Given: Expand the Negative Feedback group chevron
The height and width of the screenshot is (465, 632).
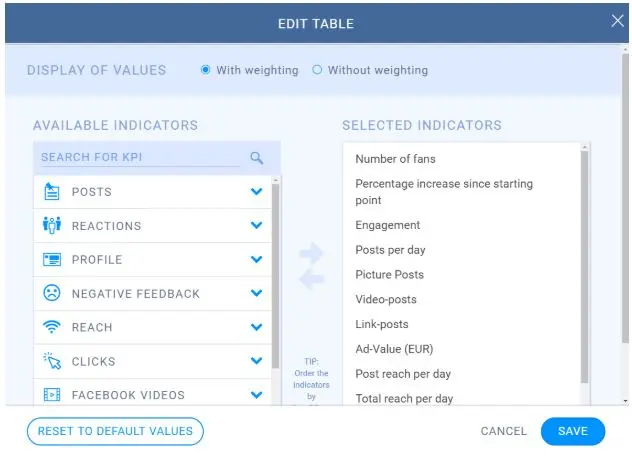Looking at the screenshot, I should (257, 294).
